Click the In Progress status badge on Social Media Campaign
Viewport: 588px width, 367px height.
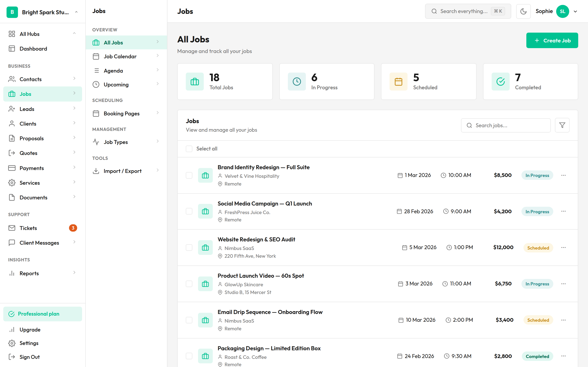tap(537, 211)
